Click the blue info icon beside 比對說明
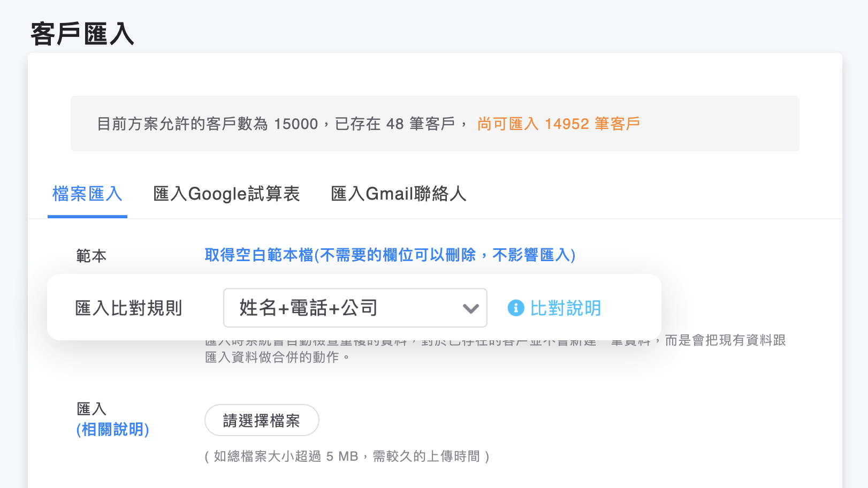The width and height of the screenshot is (868, 488). click(515, 308)
